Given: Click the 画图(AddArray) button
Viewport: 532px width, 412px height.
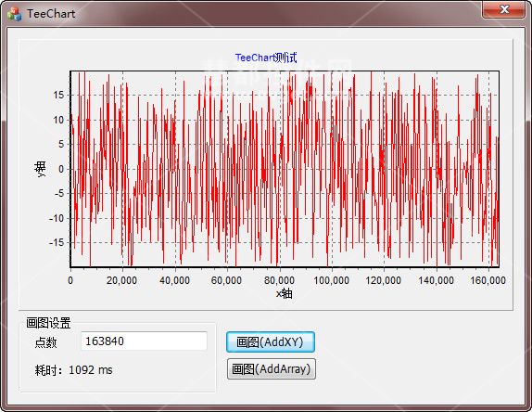Looking at the screenshot, I should 272,369.
